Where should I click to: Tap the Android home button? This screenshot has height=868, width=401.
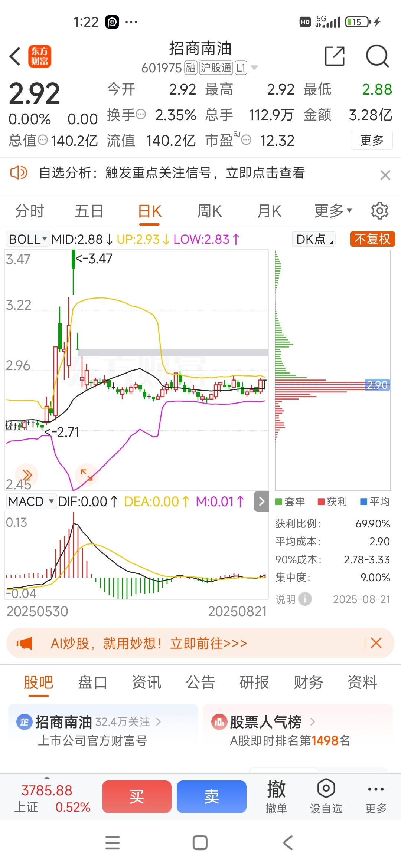coord(200,843)
